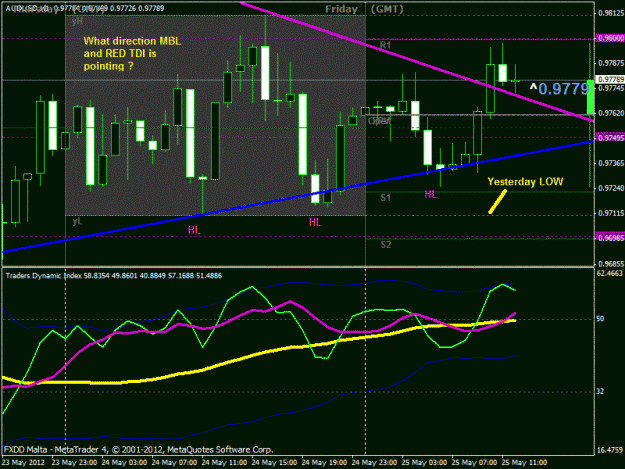625x469 pixels.
Task: Click the '24 May 15:00' time label
Action: point(274,463)
